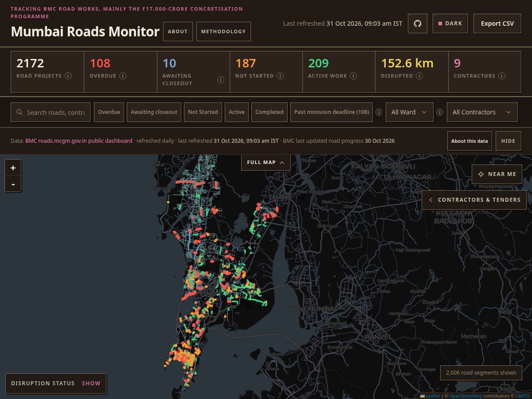This screenshot has width=532, height=399.
Task: Click the Export CSV button
Action: 497,23
